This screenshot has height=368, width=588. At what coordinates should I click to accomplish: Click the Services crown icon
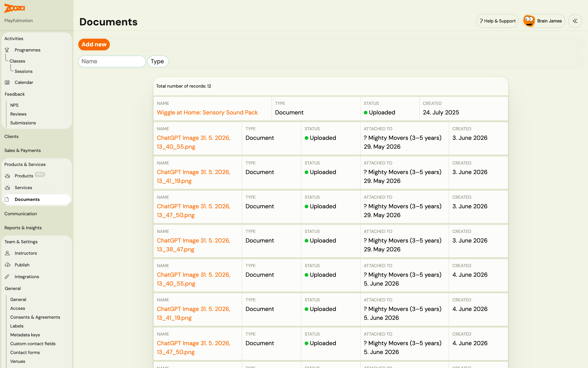coord(7,187)
